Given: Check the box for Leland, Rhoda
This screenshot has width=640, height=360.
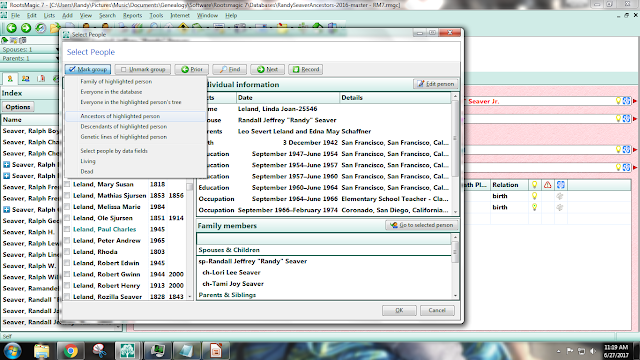Looking at the screenshot, I should click(x=67, y=252).
